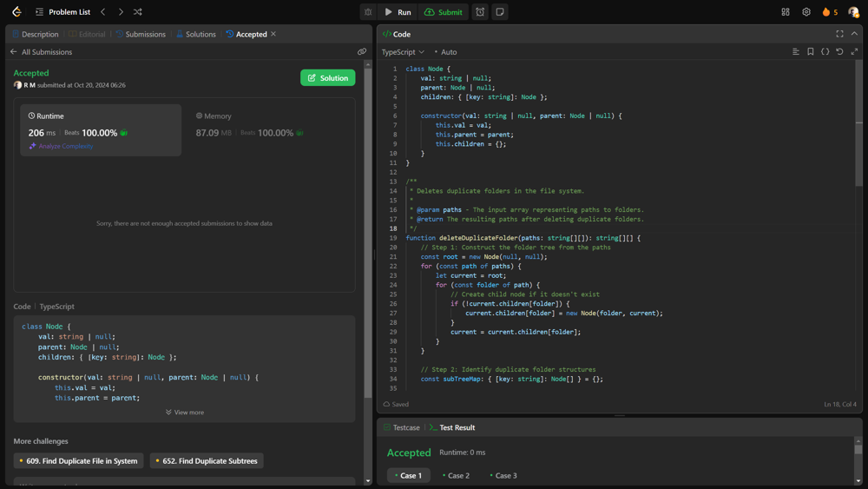The image size is (868, 489).
Task: Switch to the Testcase tab
Action: (x=401, y=427)
